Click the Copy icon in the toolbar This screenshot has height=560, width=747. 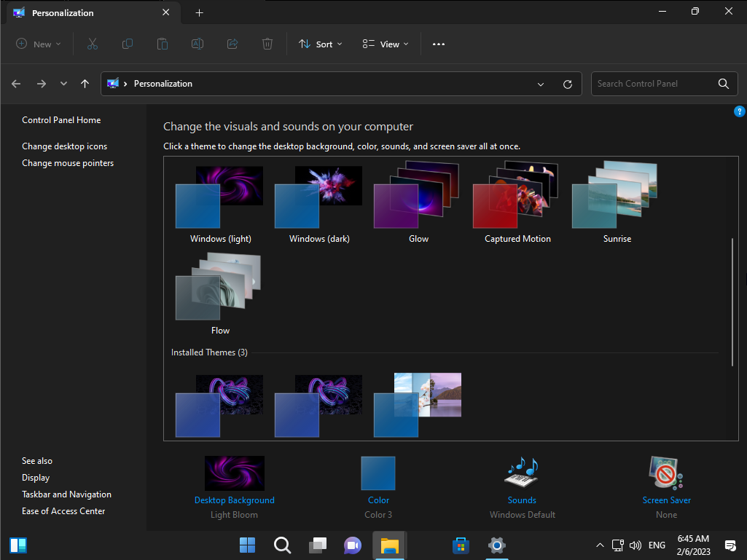[x=128, y=44]
